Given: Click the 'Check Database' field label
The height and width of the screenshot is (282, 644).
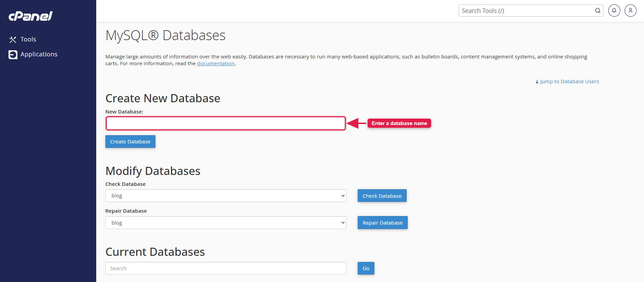Looking at the screenshot, I should pos(125,184).
